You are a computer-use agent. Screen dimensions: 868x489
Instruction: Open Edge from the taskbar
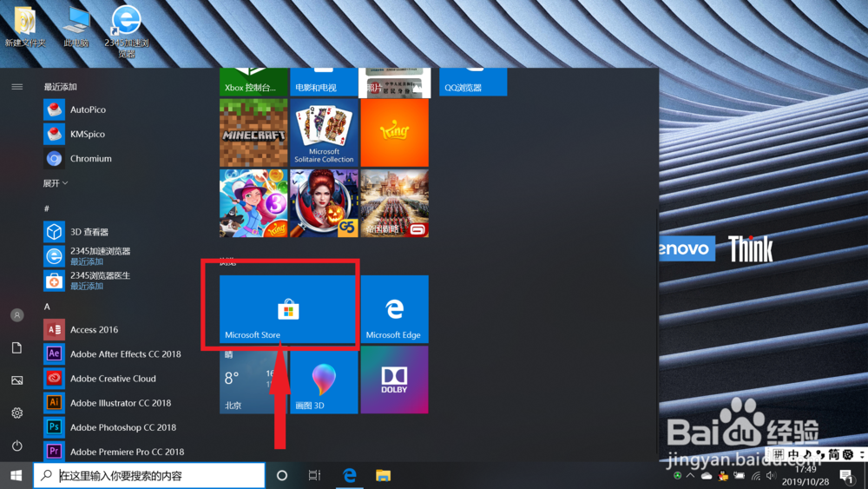pyautogui.click(x=349, y=476)
